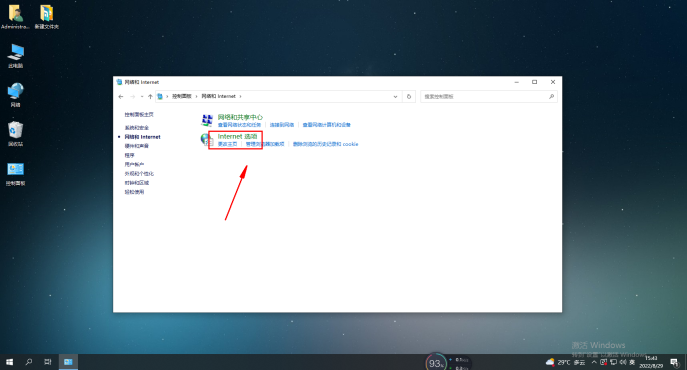Click 管理浏览器加载项 link
687x370 pixels.
click(265, 144)
